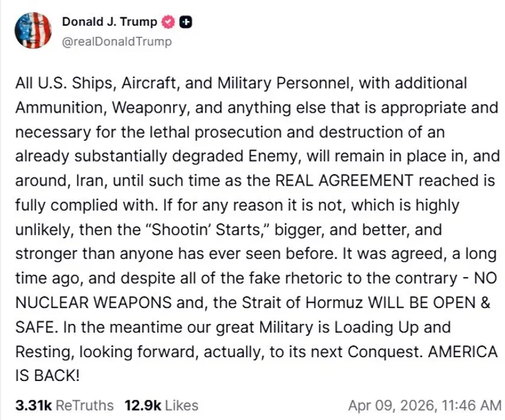
Task: Open the @realDonaldTrump handle link
Action: (x=117, y=41)
